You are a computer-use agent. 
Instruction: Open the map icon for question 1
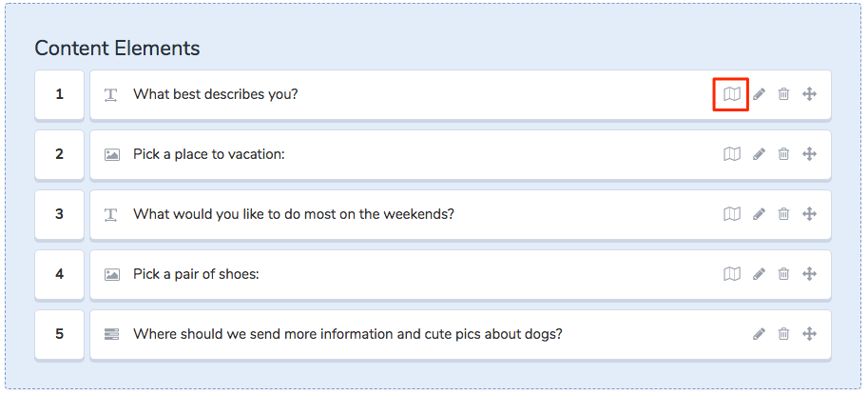tap(732, 94)
